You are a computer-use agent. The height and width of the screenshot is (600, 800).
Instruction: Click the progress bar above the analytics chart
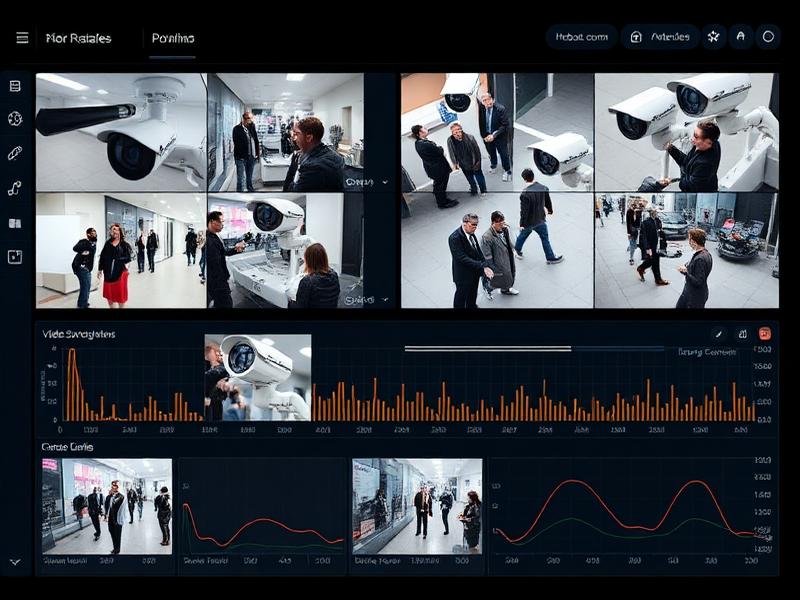click(487, 348)
